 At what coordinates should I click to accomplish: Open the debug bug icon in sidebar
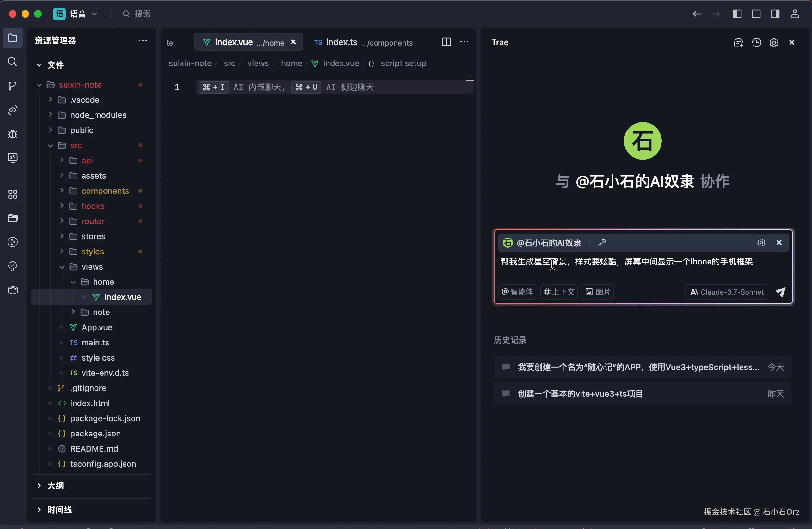click(x=13, y=134)
